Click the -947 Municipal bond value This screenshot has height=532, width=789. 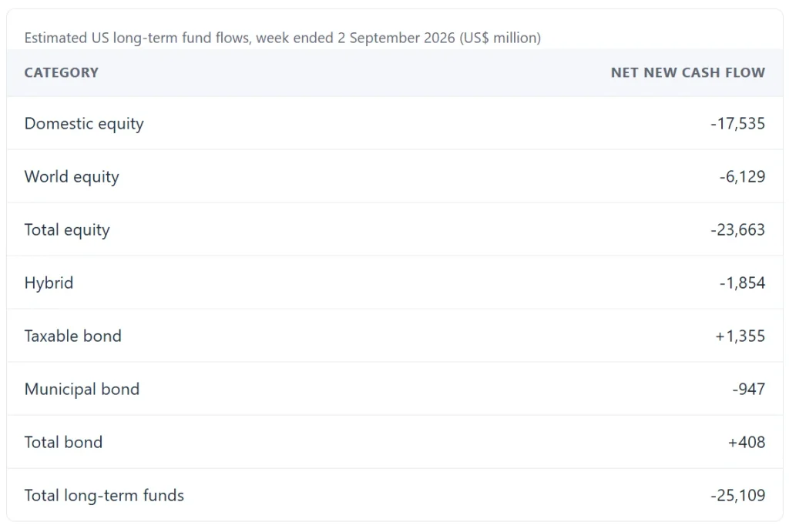point(749,390)
